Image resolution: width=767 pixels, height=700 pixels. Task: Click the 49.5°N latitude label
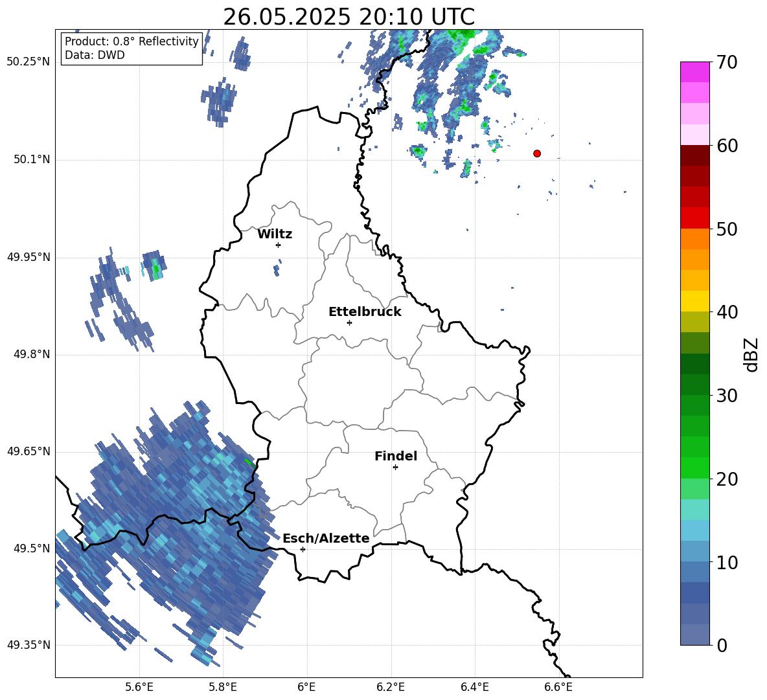coord(31,548)
